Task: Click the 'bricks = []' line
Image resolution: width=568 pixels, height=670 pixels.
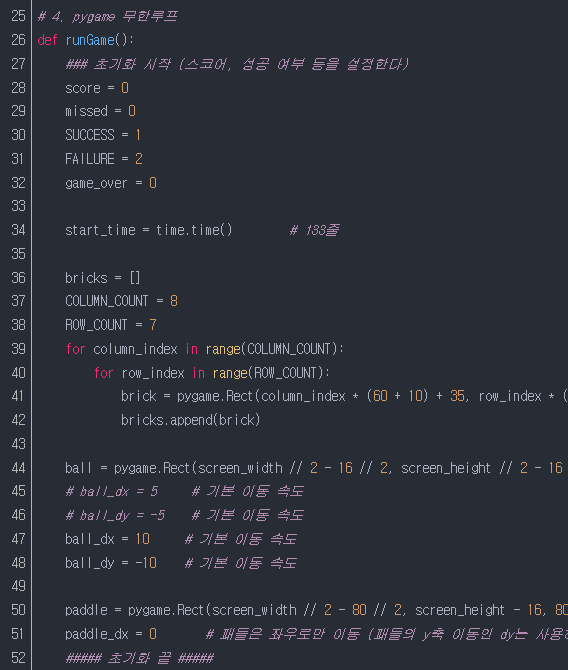Action: [103, 278]
